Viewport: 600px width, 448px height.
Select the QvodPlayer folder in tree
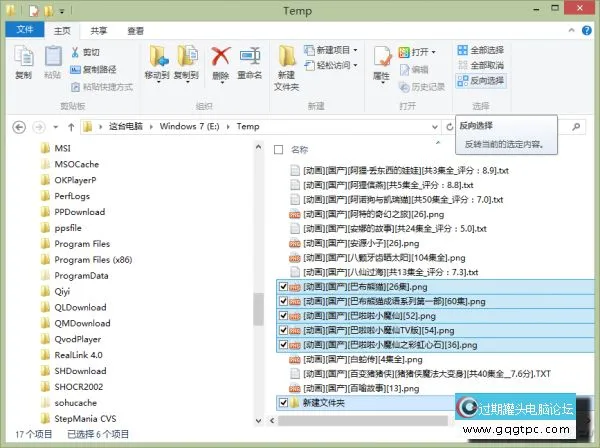pyautogui.click(x=78, y=339)
